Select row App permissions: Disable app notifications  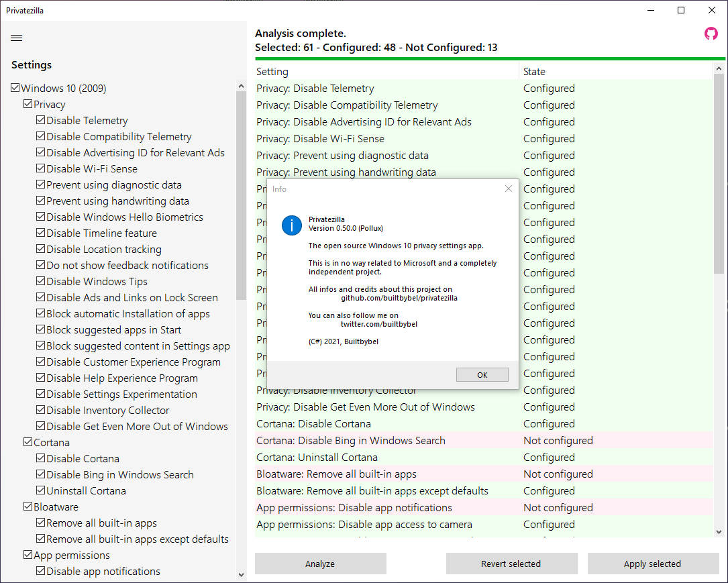point(484,507)
